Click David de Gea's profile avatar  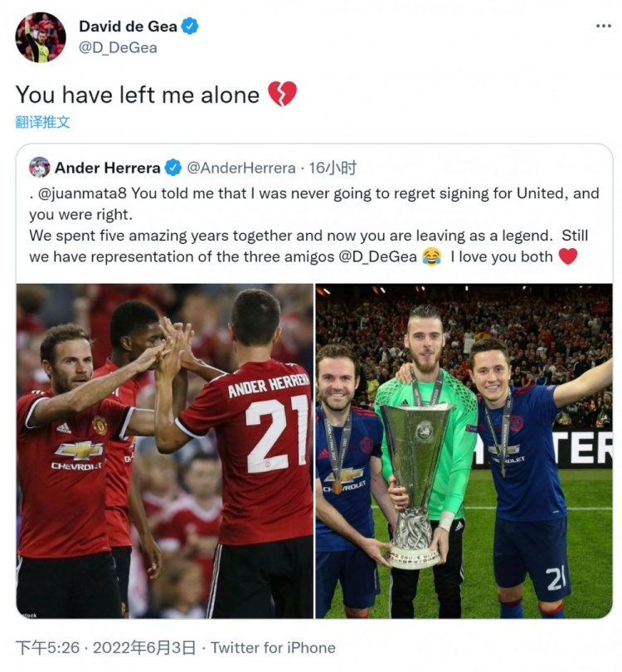tap(41, 37)
